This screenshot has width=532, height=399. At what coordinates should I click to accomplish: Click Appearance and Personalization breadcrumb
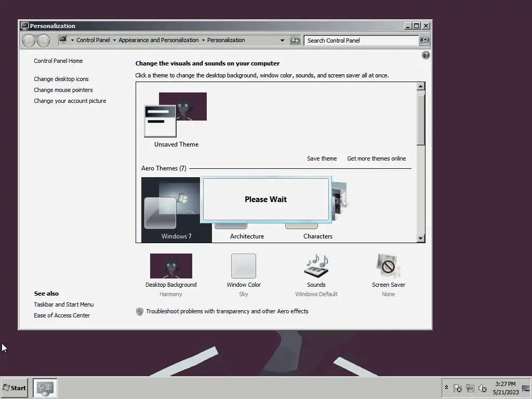click(158, 40)
